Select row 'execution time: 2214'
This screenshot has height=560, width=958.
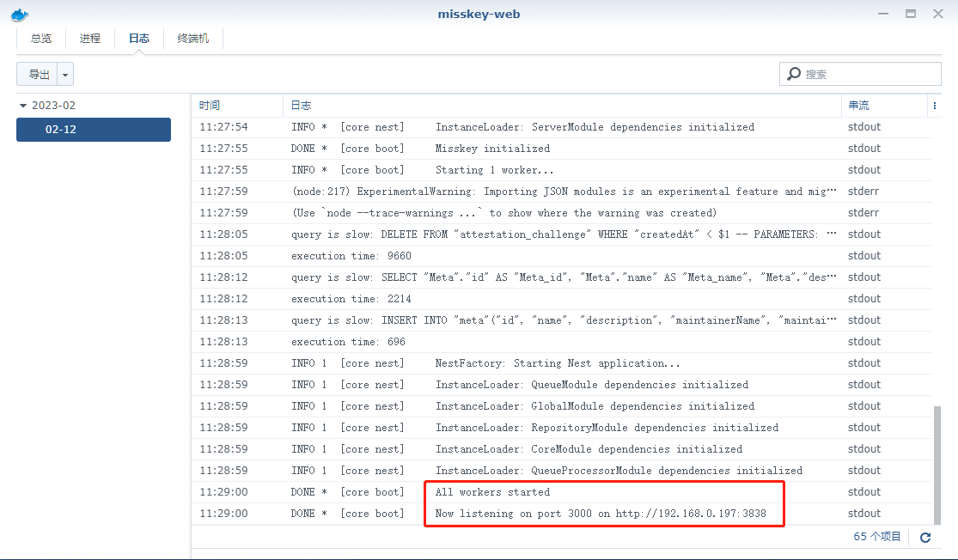[x=562, y=299]
